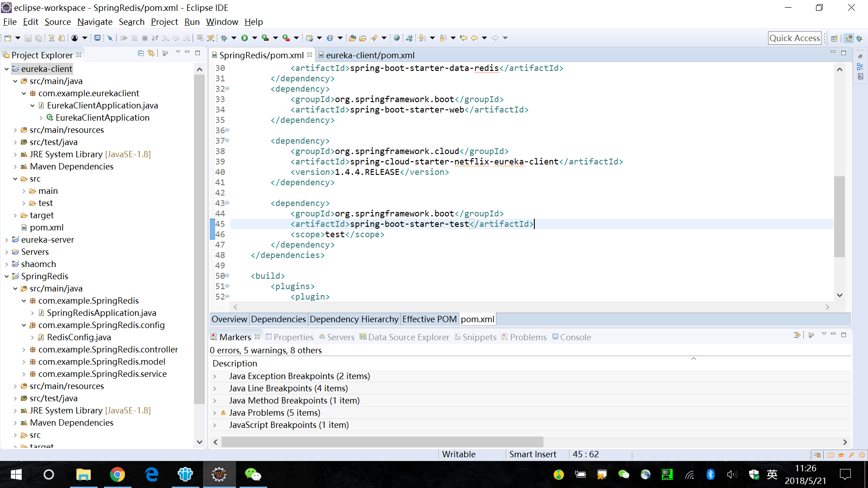
Task: Open Chrome from the Windows taskbar
Action: pyautogui.click(x=118, y=474)
